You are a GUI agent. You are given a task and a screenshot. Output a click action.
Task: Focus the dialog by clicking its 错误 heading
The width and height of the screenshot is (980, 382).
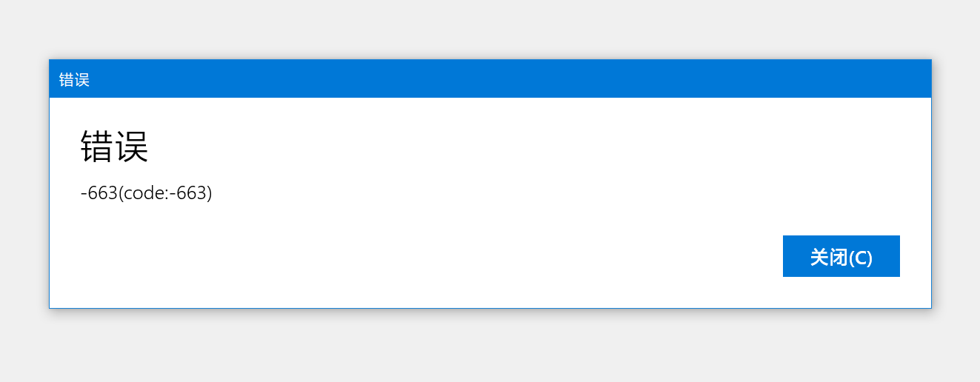click(114, 147)
